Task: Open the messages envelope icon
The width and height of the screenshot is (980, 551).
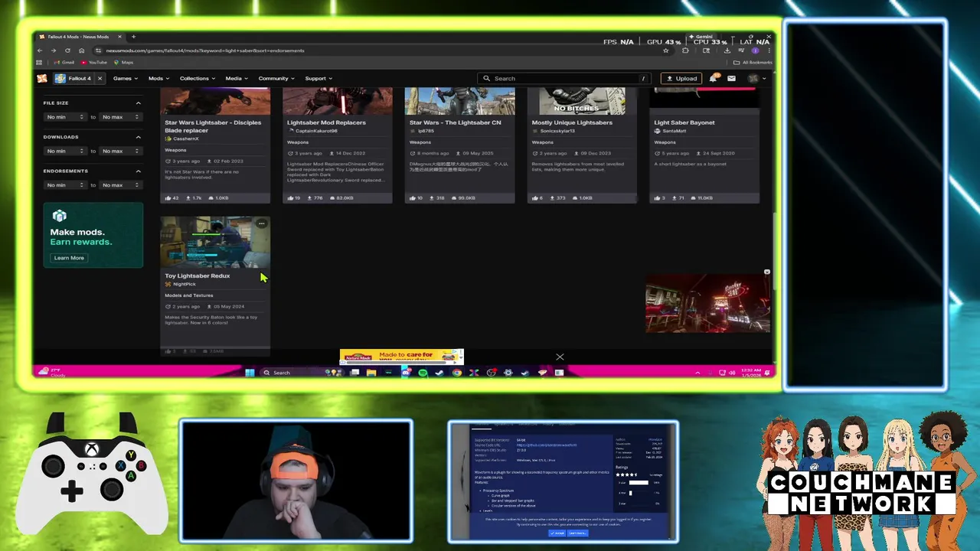Action: 732,78
